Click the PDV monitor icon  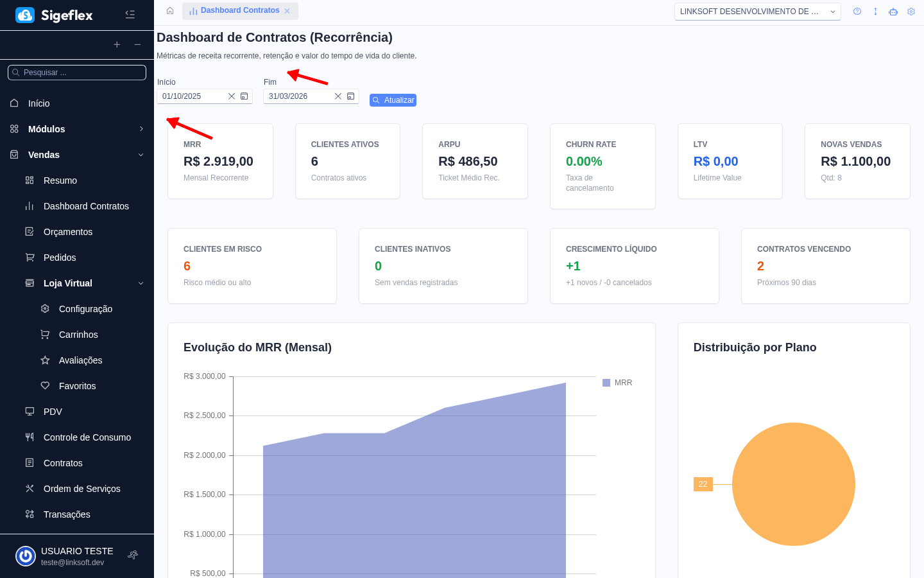pos(29,411)
